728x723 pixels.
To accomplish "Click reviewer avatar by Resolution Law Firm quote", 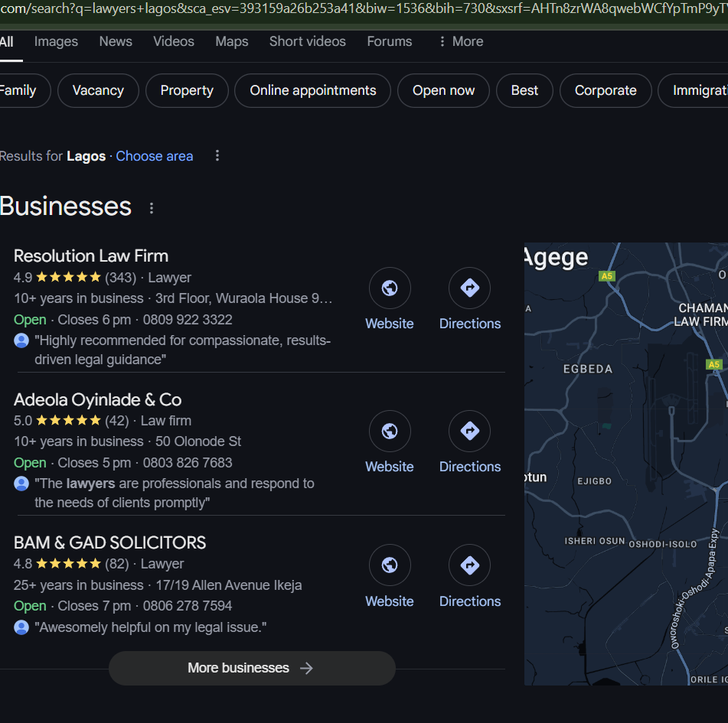I will (x=21, y=340).
